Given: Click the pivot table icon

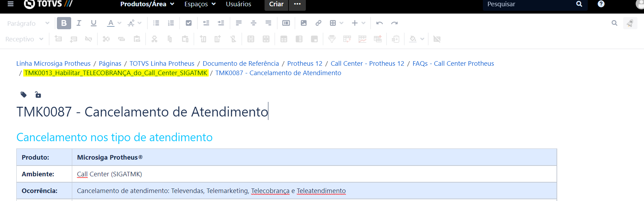Looking at the screenshot, I should (347, 39).
